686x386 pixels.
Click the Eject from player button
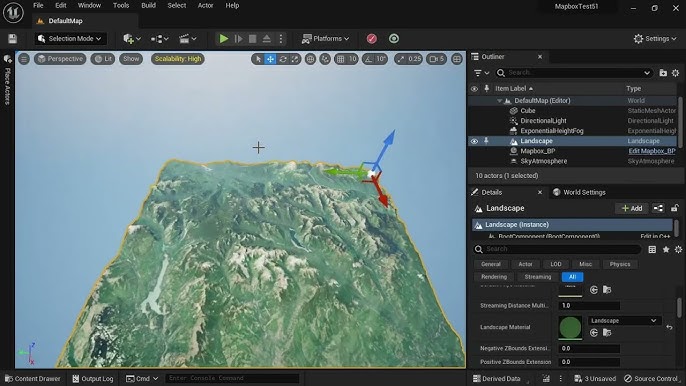click(x=266, y=39)
